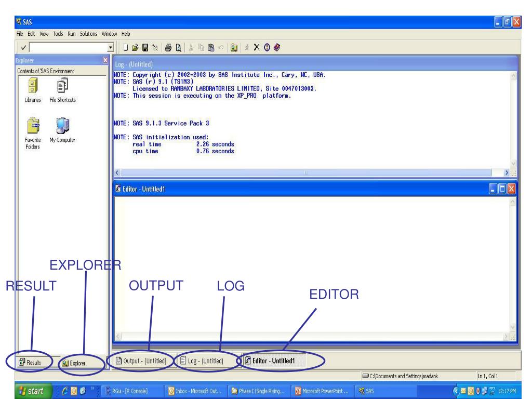Screen dimensions: 532x399
Task: Click the Open file toolbar icon
Action: point(135,47)
